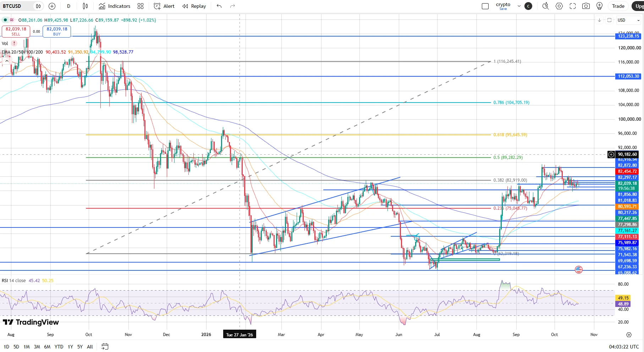Open the Indicators dialog

(x=114, y=6)
